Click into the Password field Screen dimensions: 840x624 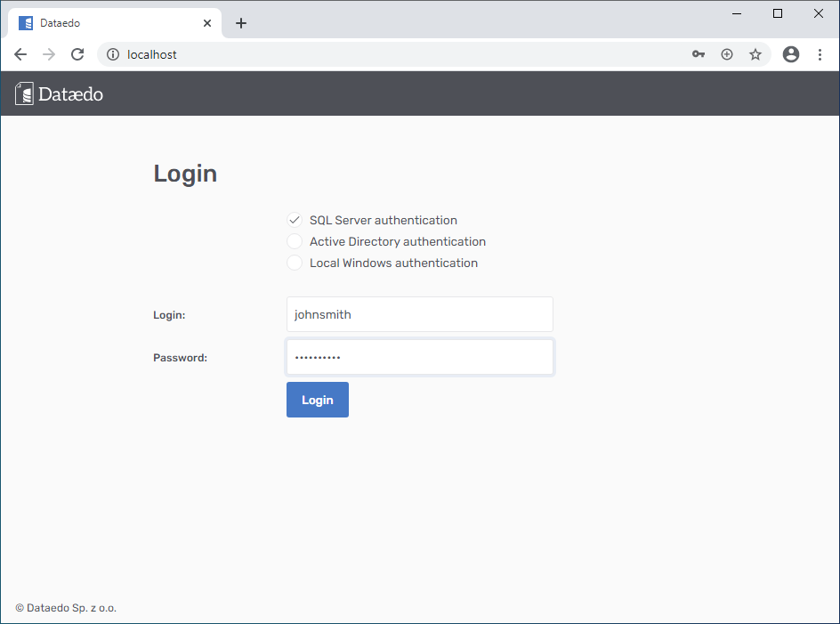pyautogui.click(x=419, y=357)
